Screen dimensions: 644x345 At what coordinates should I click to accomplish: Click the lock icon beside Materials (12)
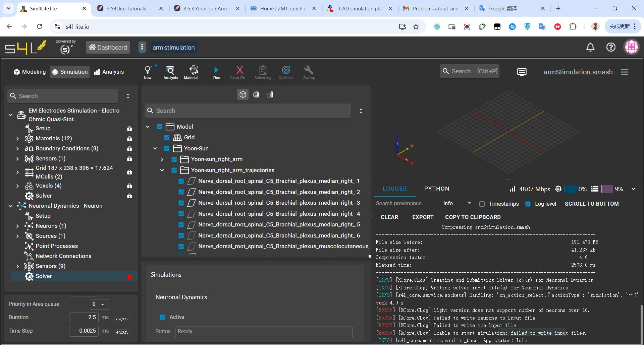pyautogui.click(x=129, y=139)
